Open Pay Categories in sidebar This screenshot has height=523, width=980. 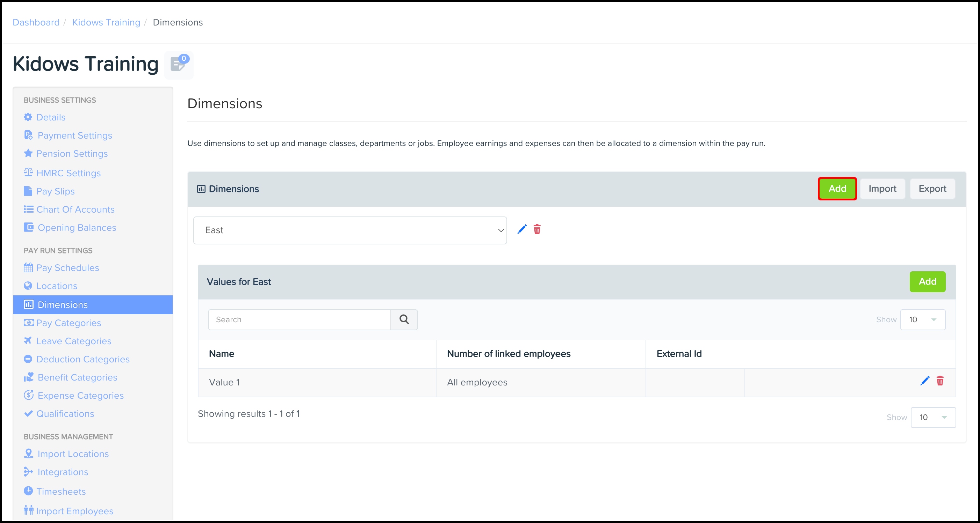(x=69, y=323)
